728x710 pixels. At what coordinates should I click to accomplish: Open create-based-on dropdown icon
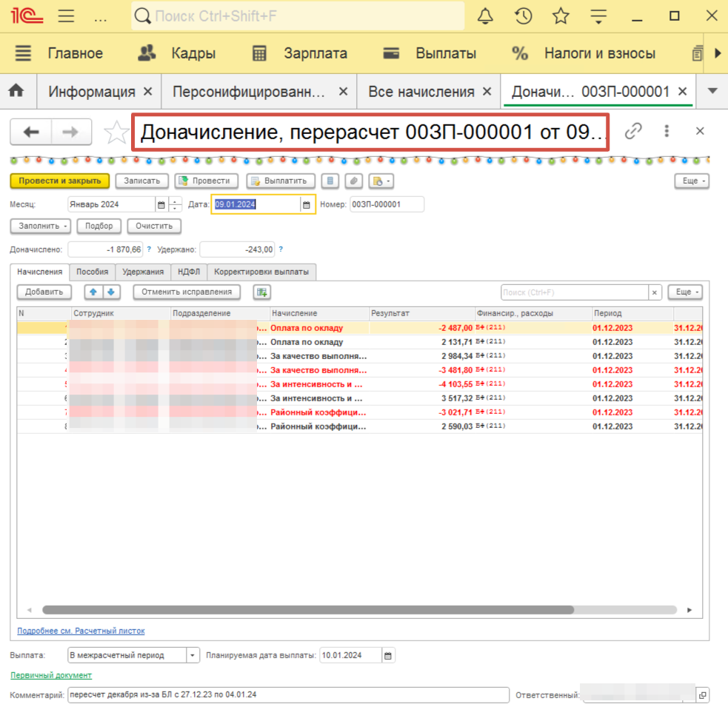(x=381, y=181)
